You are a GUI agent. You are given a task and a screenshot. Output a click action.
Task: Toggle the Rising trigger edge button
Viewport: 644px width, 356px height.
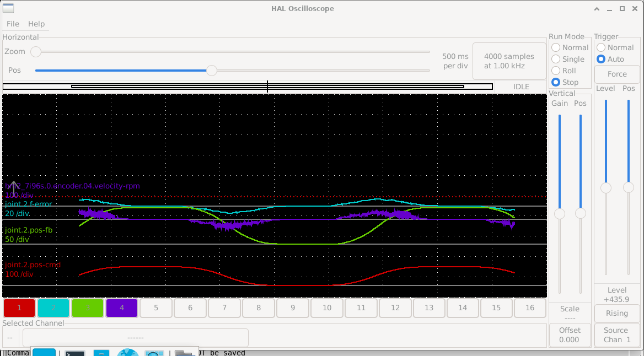tap(617, 314)
